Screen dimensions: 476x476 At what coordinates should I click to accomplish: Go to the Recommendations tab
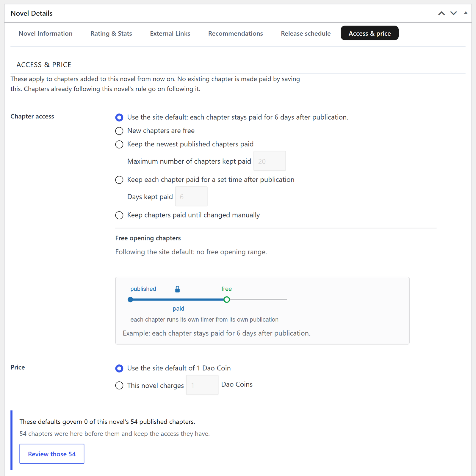236,33
